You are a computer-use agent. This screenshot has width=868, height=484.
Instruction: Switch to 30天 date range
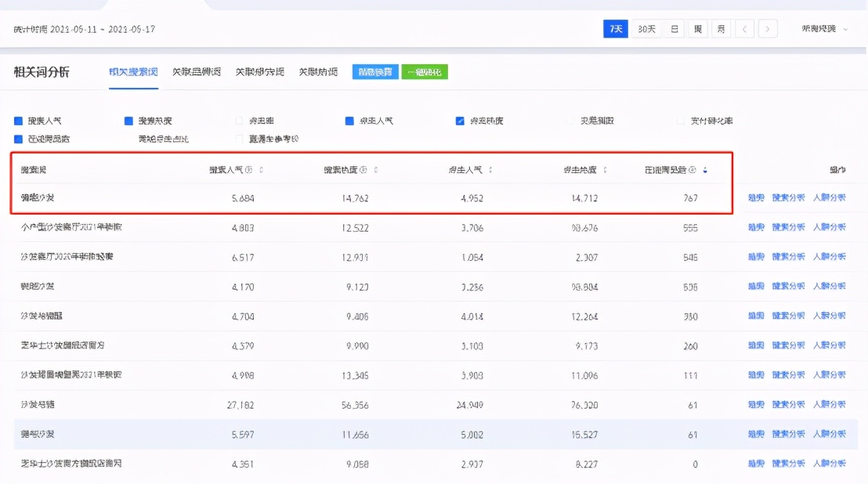pos(646,27)
